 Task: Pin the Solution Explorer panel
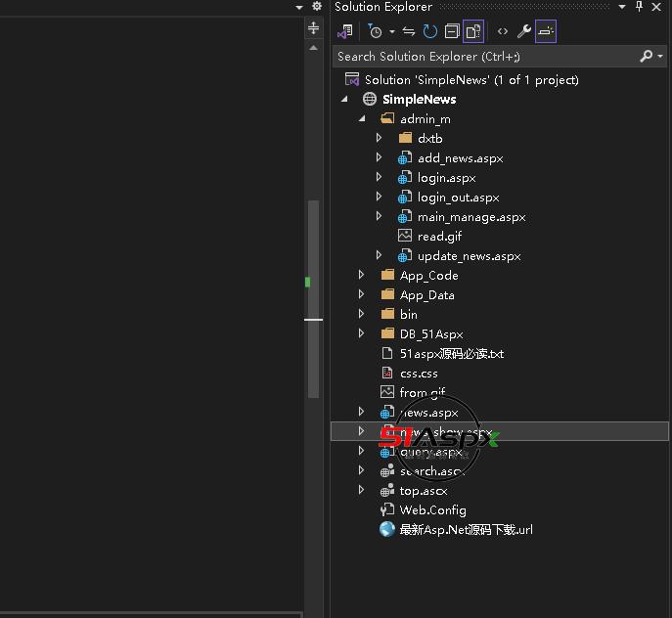639,7
